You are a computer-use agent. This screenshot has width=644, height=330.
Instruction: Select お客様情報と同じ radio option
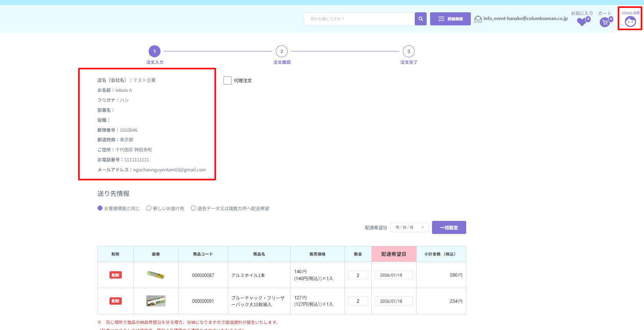(100, 208)
